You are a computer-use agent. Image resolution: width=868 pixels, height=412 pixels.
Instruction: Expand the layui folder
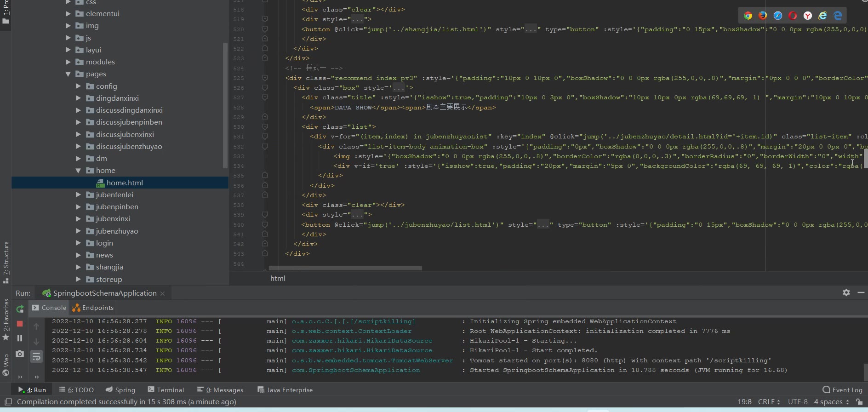pyautogui.click(x=68, y=50)
